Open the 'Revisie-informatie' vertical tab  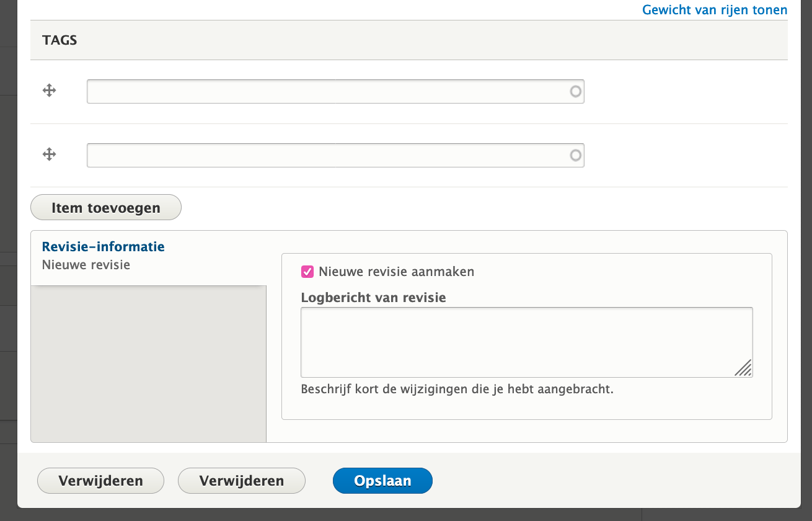click(x=103, y=247)
